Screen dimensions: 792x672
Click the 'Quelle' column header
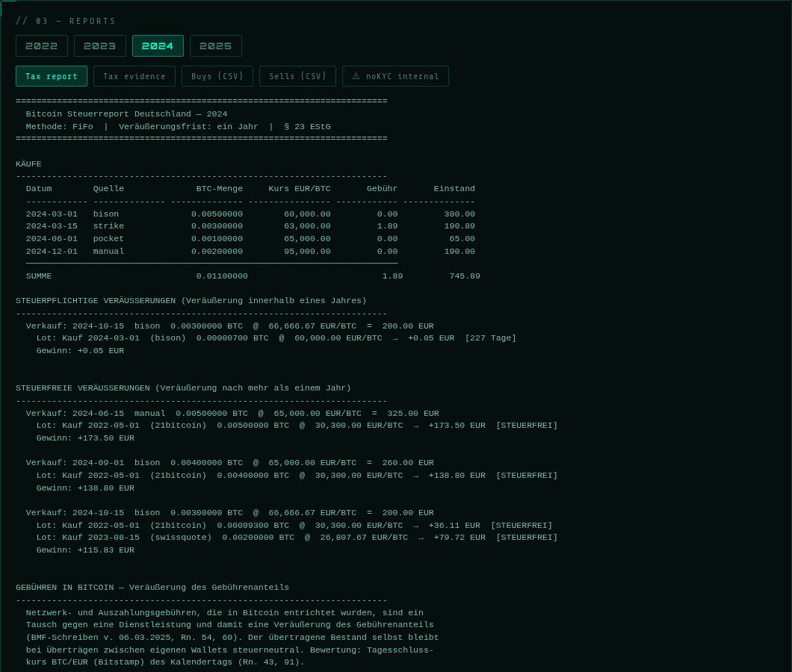108,189
